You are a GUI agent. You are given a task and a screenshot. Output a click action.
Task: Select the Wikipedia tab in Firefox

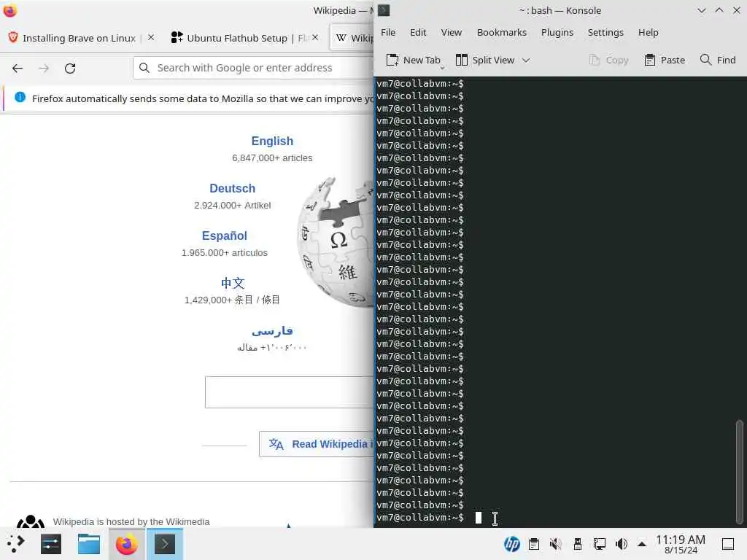[354, 38]
